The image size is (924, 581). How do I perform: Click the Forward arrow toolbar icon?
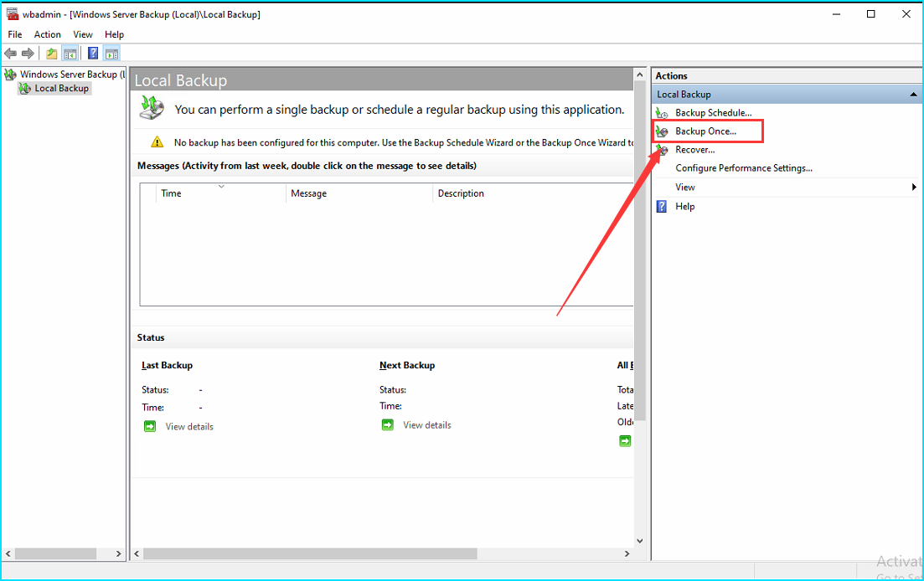pos(28,54)
